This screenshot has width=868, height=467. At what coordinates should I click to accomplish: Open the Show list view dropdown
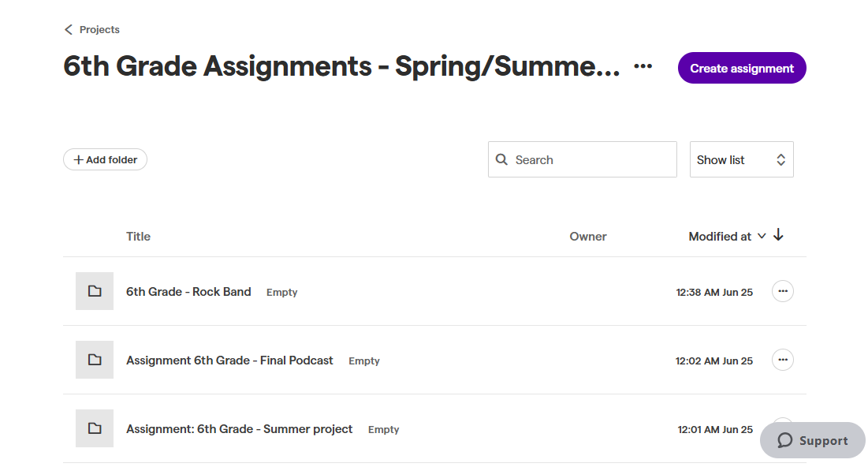coord(741,159)
